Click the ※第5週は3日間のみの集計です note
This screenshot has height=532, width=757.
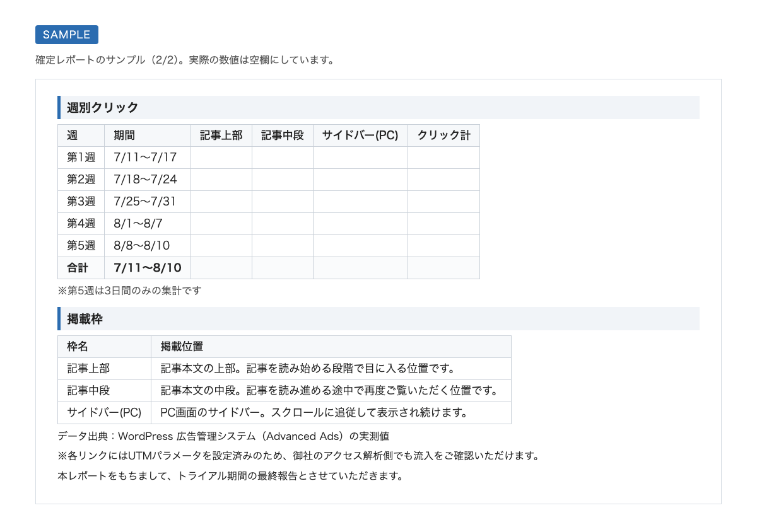click(129, 291)
